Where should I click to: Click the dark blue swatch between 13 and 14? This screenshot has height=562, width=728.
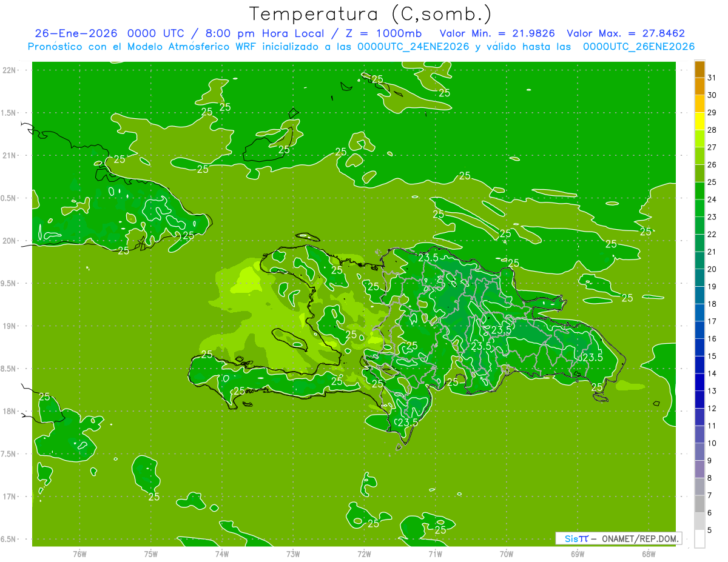click(699, 383)
